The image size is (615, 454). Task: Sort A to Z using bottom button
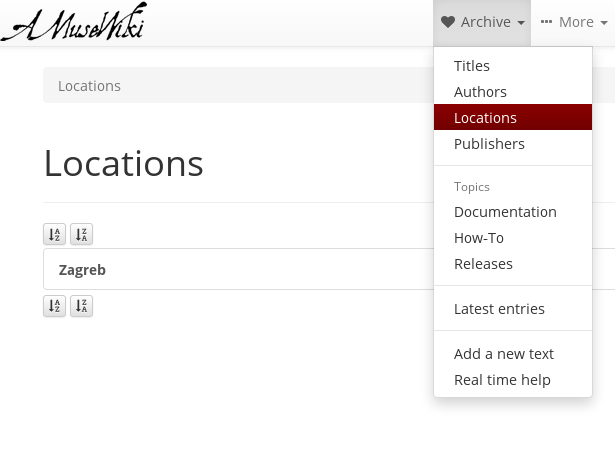click(x=55, y=306)
